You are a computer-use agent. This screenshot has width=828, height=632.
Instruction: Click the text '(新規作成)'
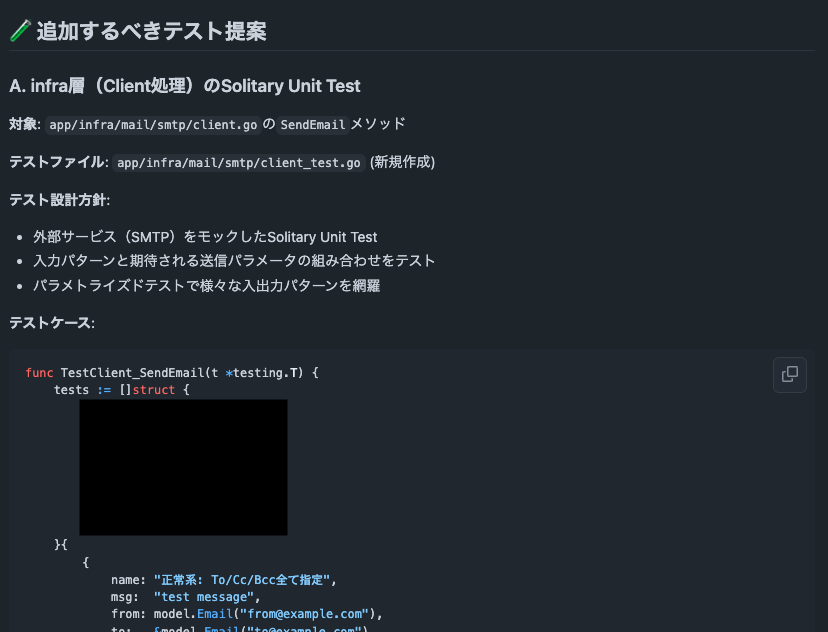click(402, 162)
